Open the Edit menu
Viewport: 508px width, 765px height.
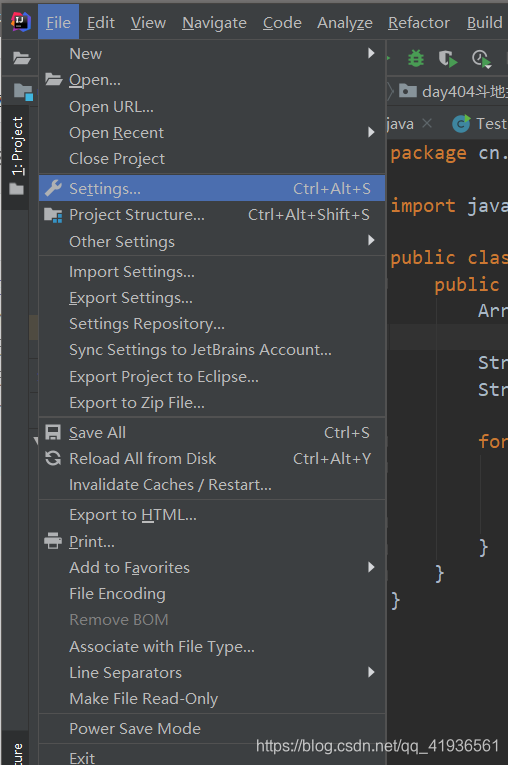[x=101, y=22]
